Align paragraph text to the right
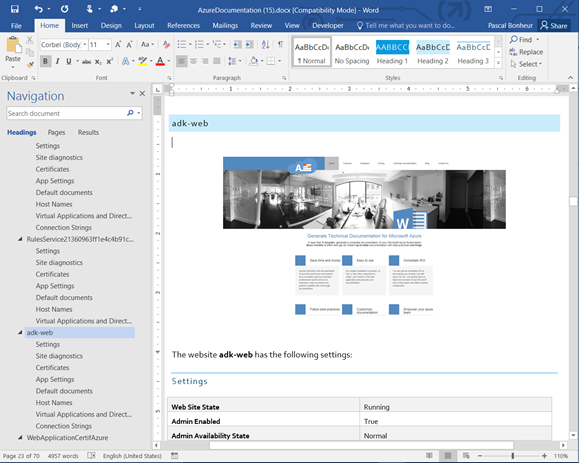The image size is (579, 463). point(205,61)
